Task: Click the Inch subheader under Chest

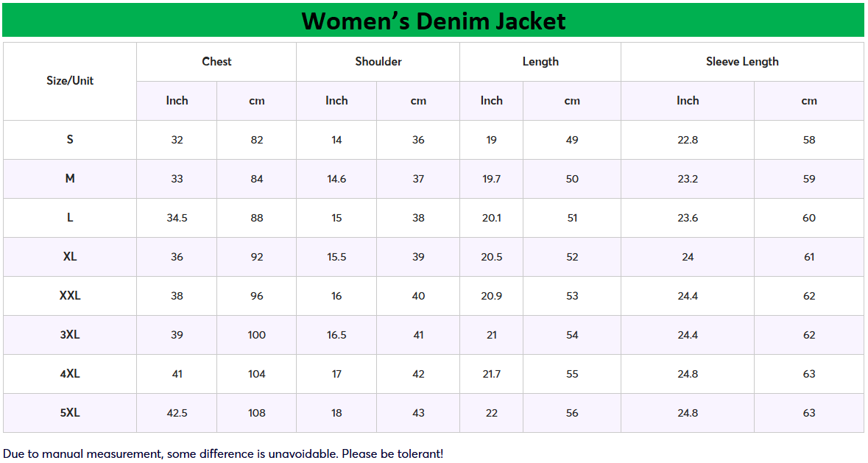Action: click(177, 101)
